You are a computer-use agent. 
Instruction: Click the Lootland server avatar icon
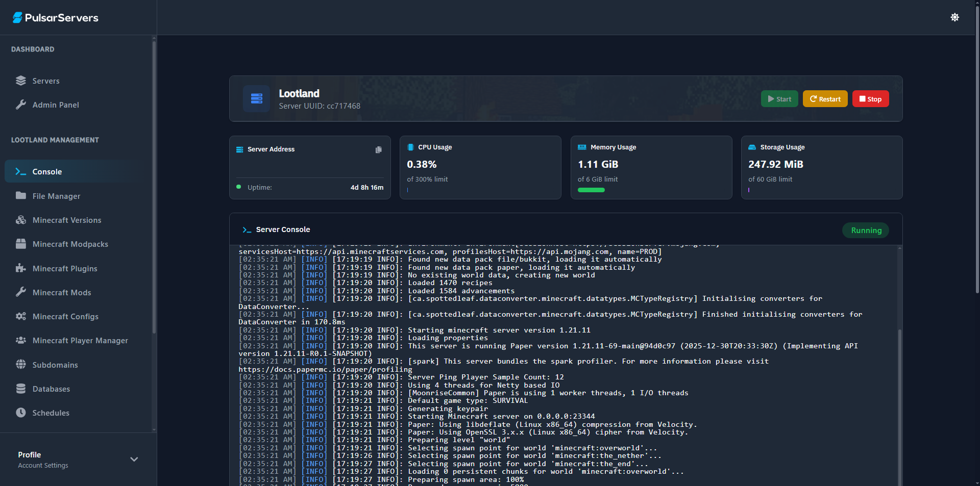[257, 98]
